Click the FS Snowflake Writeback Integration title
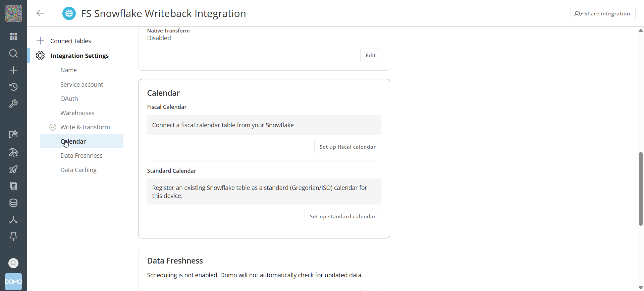Image resolution: width=644 pixels, height=291 pixels. click(163, 13)
